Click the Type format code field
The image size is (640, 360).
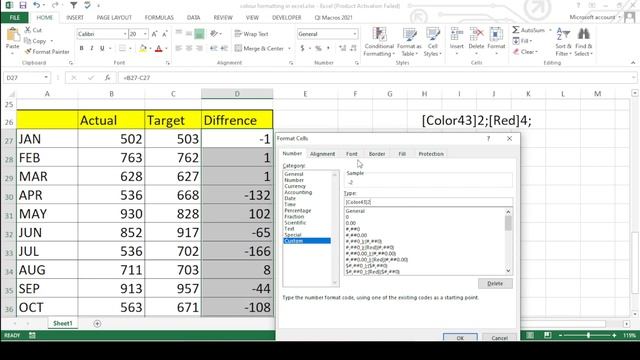click(x=429, y=202)
